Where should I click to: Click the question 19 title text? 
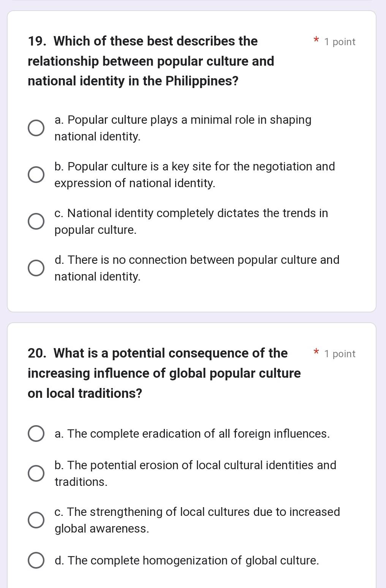point(151,61)
